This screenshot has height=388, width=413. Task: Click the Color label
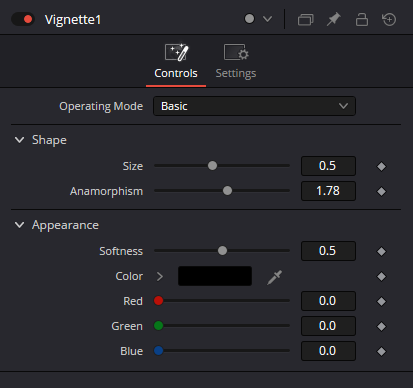(129, 276)
